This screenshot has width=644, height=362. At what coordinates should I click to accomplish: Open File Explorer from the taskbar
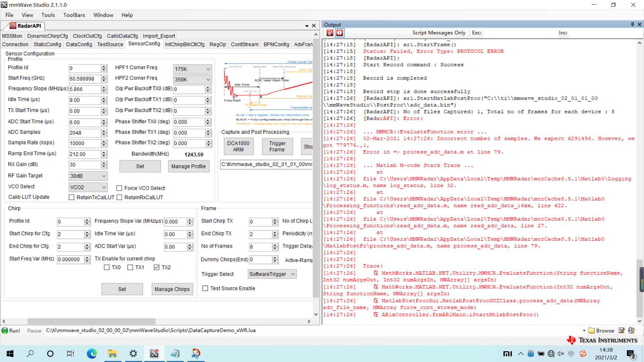112,354
